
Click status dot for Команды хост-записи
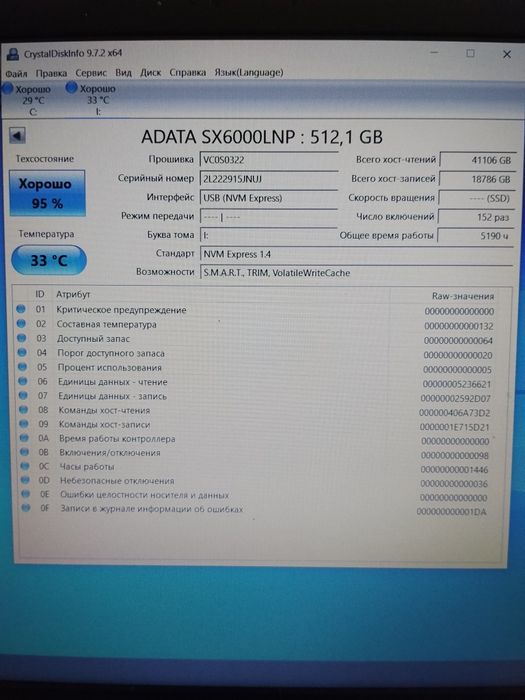(24, 424)
